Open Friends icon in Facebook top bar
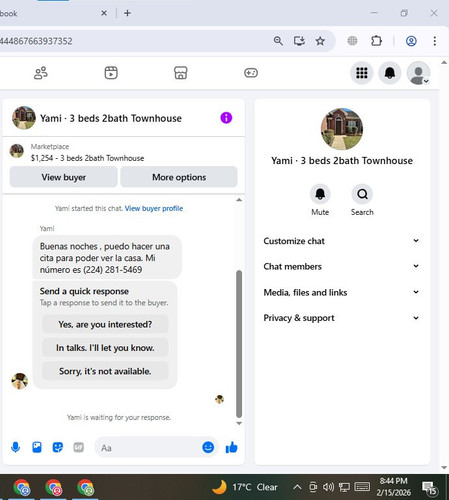 (41, 73)
